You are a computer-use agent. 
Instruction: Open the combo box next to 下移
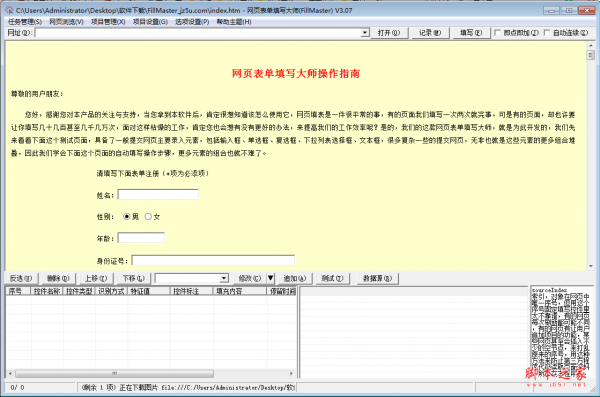pyautogui.click(x=224, y=278)
